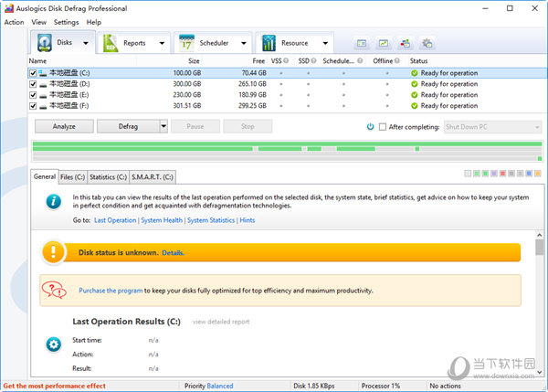
Task: Open the Action menu
Action: pyautogui.click(x=14, y=22)
